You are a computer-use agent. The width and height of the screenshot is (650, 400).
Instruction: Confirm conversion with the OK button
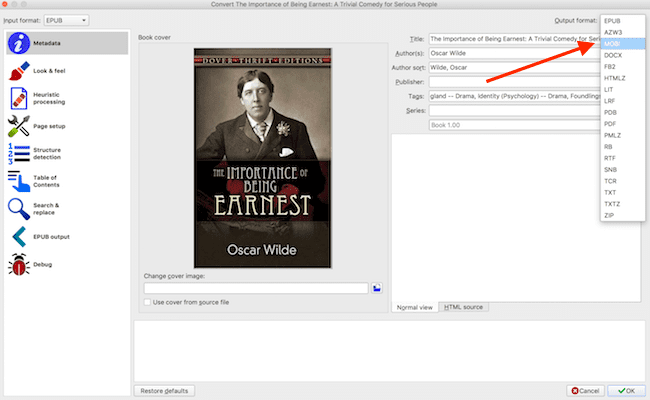(x=626, y=391)
